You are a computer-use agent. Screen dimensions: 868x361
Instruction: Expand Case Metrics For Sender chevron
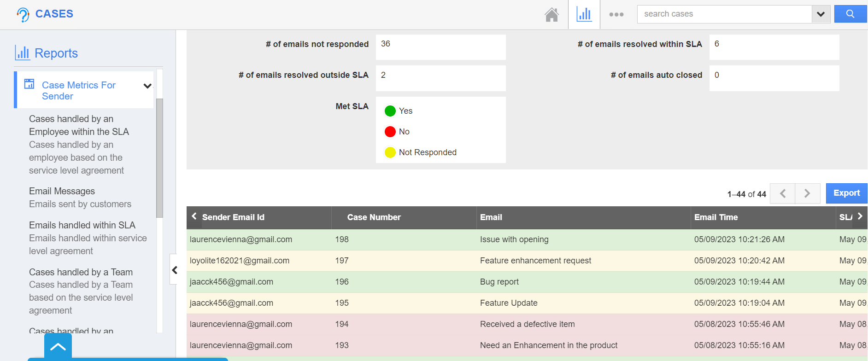pos(147,86)
